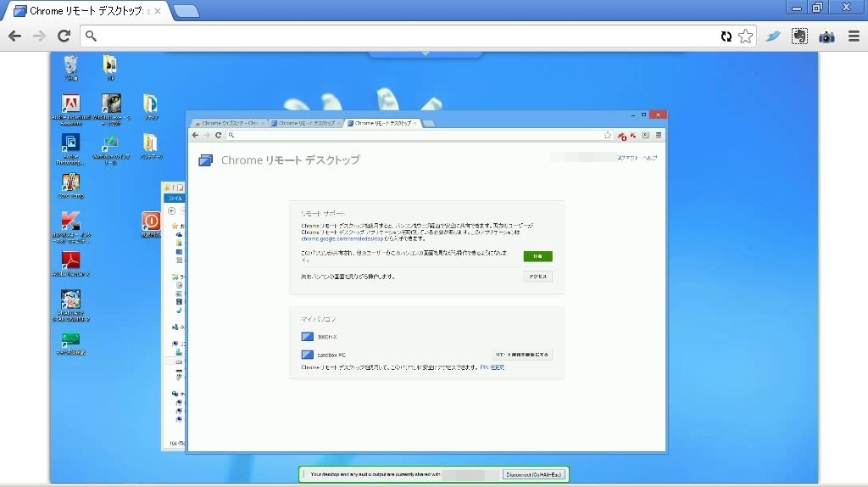Switch to the middle Chrome リモート デスクトップ tab

(x=305, y=123)
